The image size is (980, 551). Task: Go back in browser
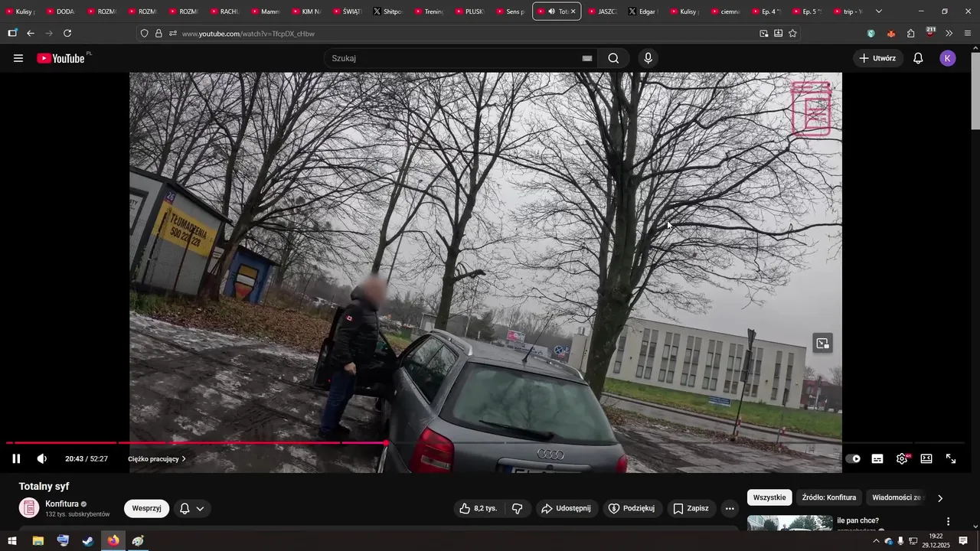(31, 34)
